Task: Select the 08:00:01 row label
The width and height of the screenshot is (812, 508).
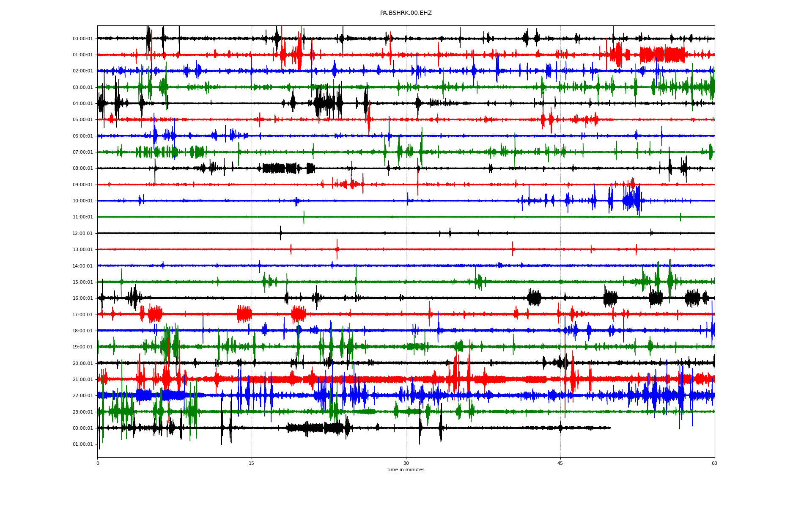Action: pos(83,168)
